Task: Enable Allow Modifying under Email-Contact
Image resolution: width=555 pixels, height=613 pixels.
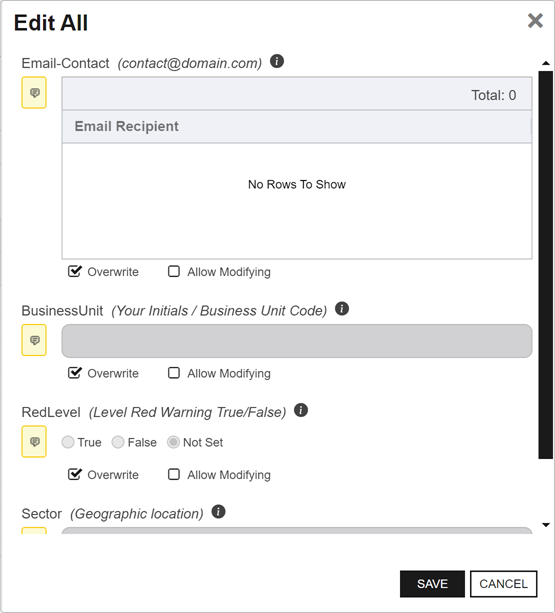Action: tap(174, 271)
